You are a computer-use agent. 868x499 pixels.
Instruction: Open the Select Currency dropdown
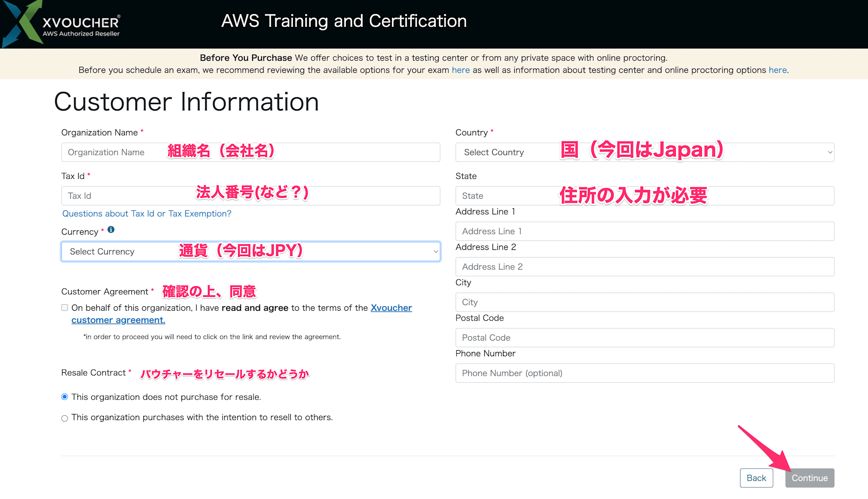coord(251,251)
